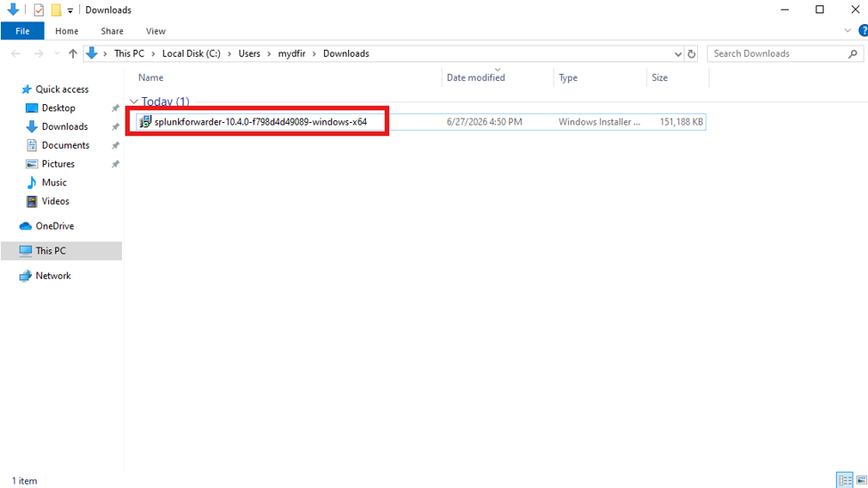
Task: Select Quick access in navigation pane
Action: pyautogui.click(x=62, y=89)
